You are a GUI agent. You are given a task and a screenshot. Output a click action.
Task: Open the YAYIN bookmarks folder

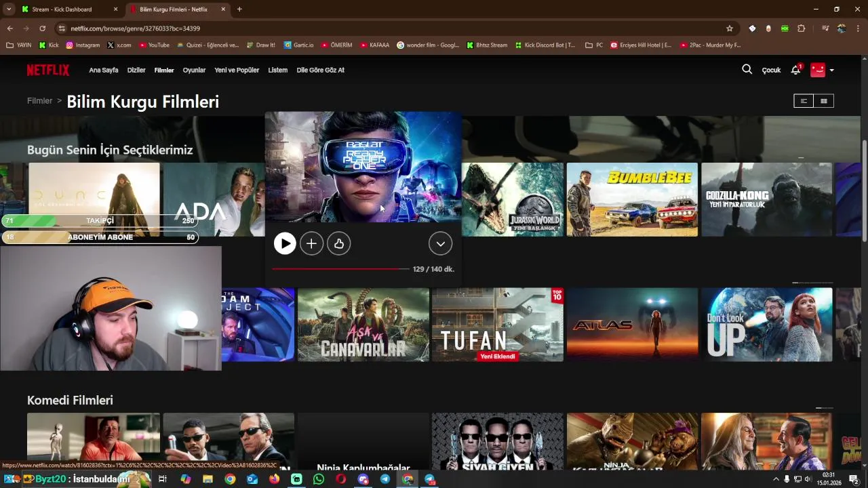click(x=19, y=45)
